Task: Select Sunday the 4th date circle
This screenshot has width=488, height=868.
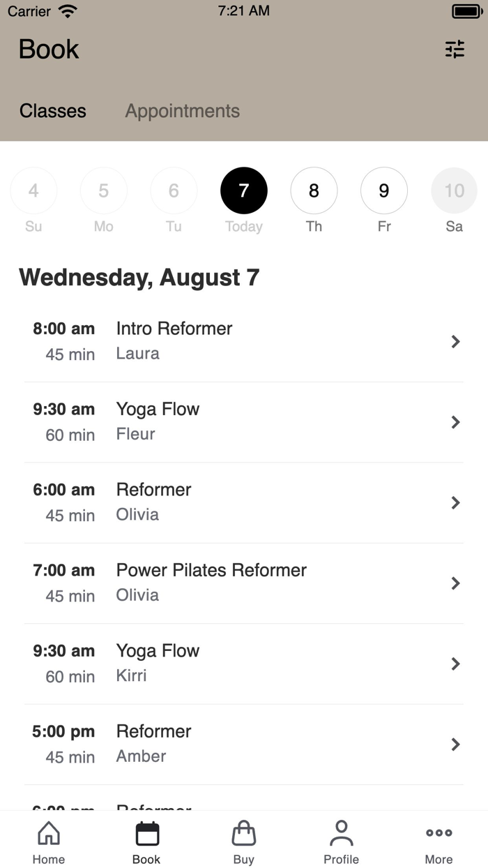Action: pyautogui.click(x=33, y=190)
